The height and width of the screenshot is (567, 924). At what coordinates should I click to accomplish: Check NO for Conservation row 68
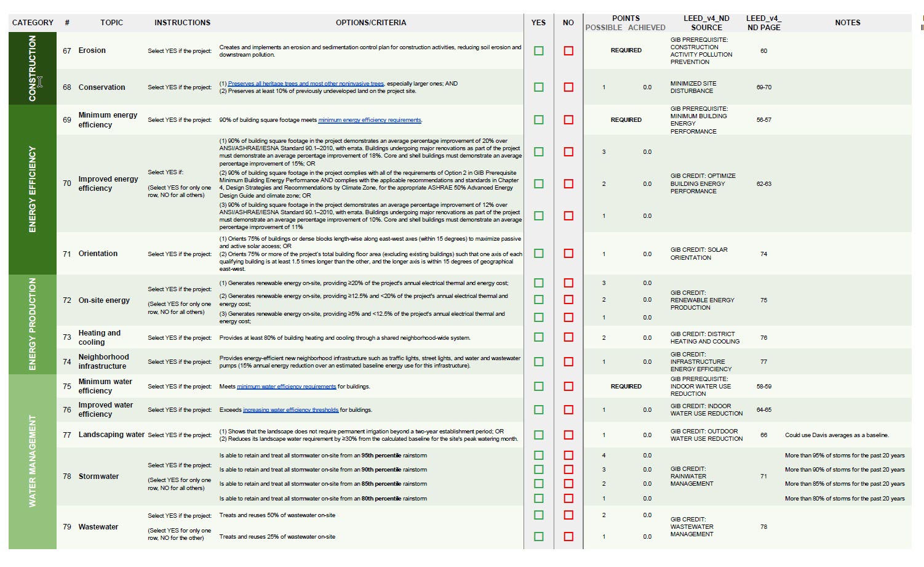[568, 87]
